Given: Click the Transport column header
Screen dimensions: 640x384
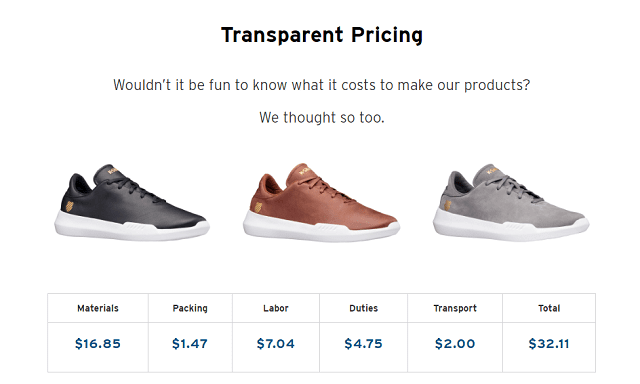Looking at the screenshot, I should pos(455,308).
